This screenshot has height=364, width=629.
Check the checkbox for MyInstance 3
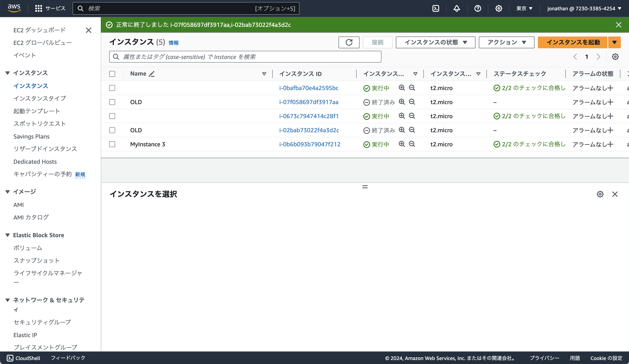click(112, 144)
